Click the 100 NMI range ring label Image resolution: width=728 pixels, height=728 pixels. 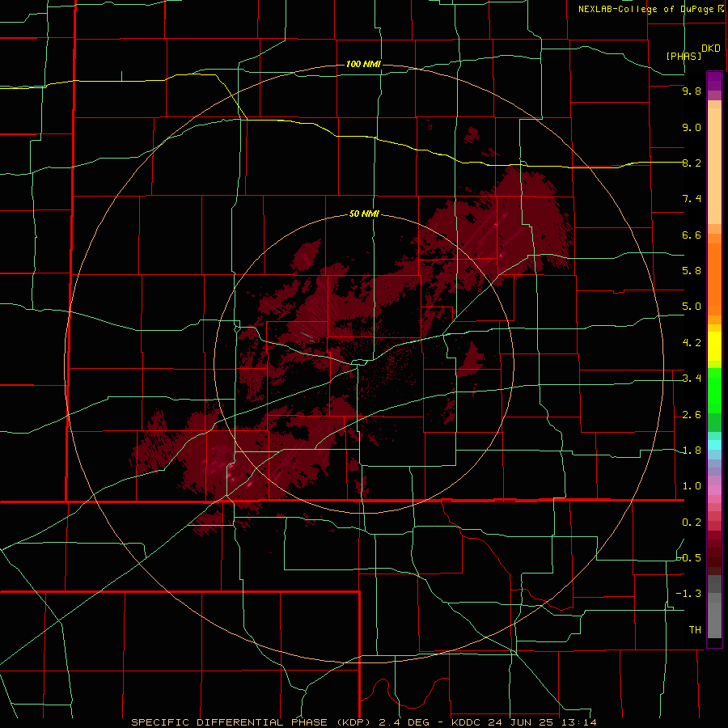[363, 64]
